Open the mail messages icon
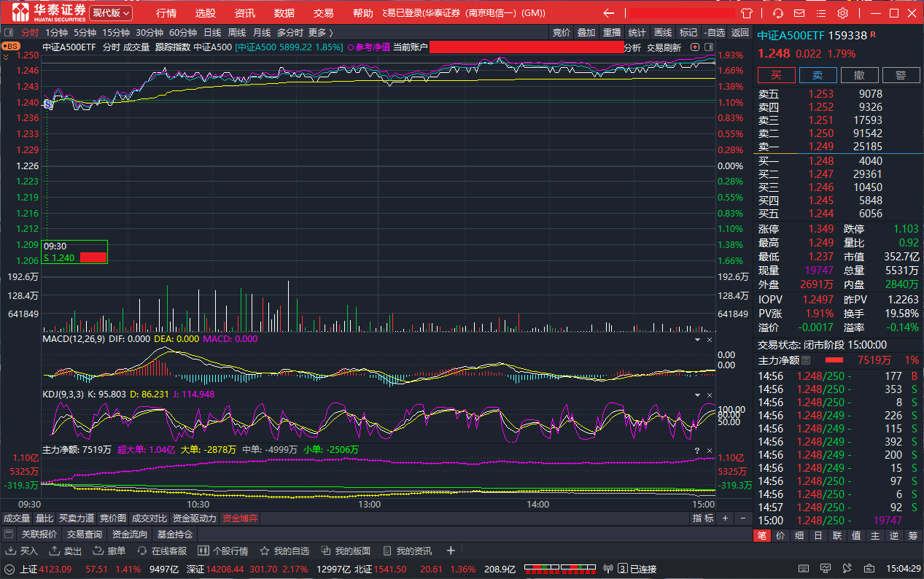 pyautogui.click(x=799, y=13)
